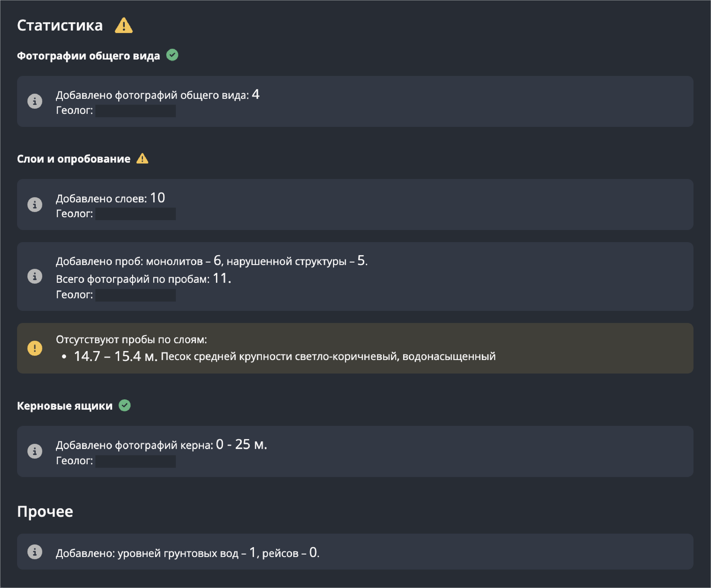The height and width of the screenshot is (588, 711).
Task: Click info icon in general-view photos card
Action: [35, 101]
